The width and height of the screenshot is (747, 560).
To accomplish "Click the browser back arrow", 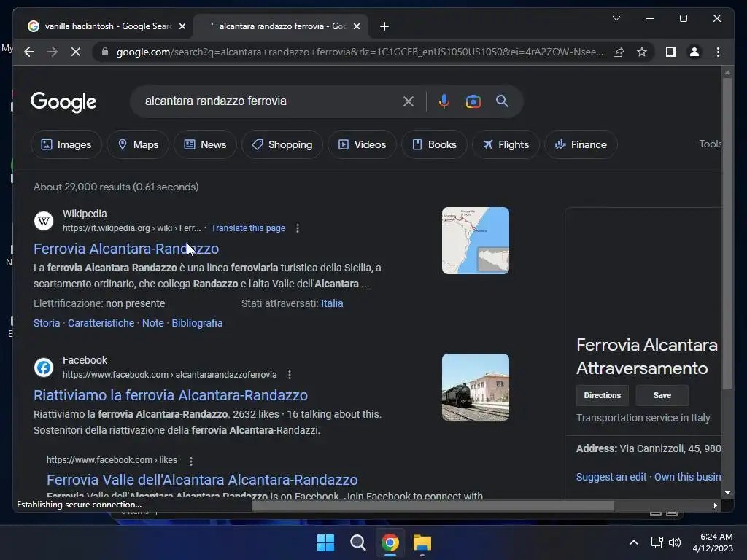I will tap(29, 52).
